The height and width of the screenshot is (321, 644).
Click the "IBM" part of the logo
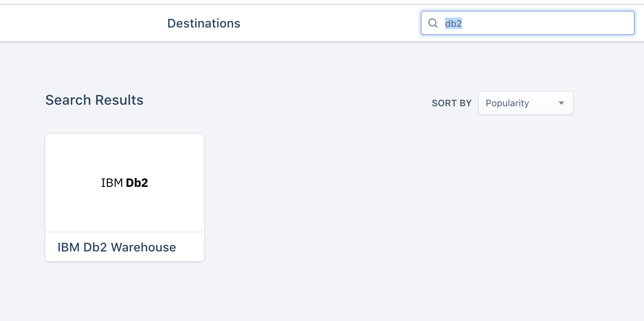click(112, 183)
